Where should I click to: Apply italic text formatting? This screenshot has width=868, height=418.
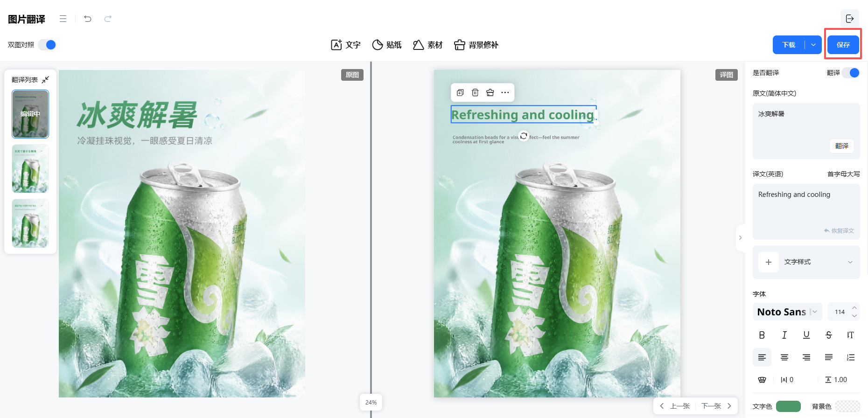784,335
